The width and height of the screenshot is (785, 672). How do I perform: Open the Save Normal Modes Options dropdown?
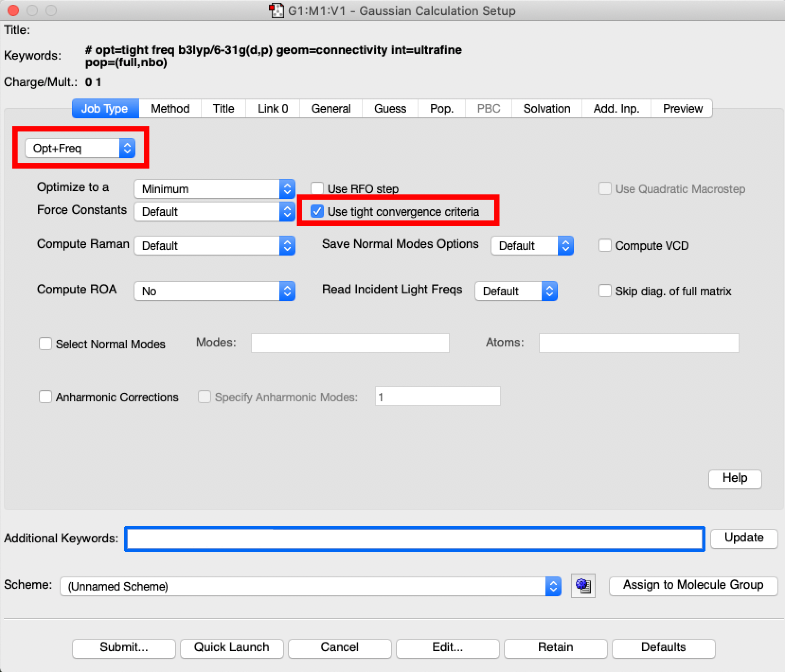click(x=532, y=246)
